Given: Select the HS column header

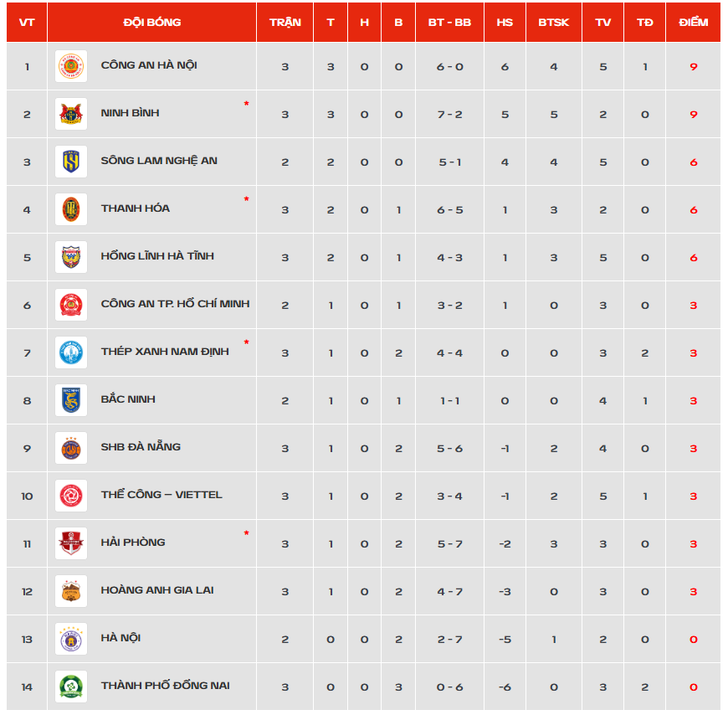Looking at the screenshot, I should tap(505, 23).
